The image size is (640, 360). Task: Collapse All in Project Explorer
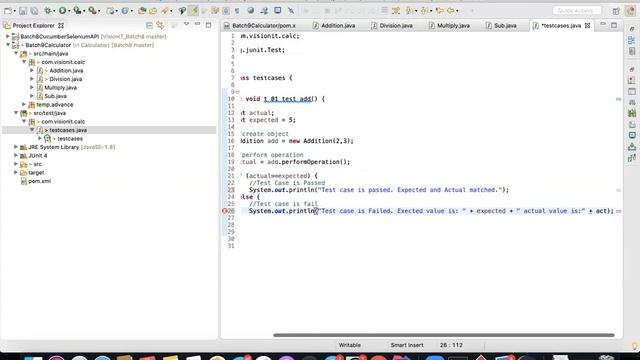point(149,25)
